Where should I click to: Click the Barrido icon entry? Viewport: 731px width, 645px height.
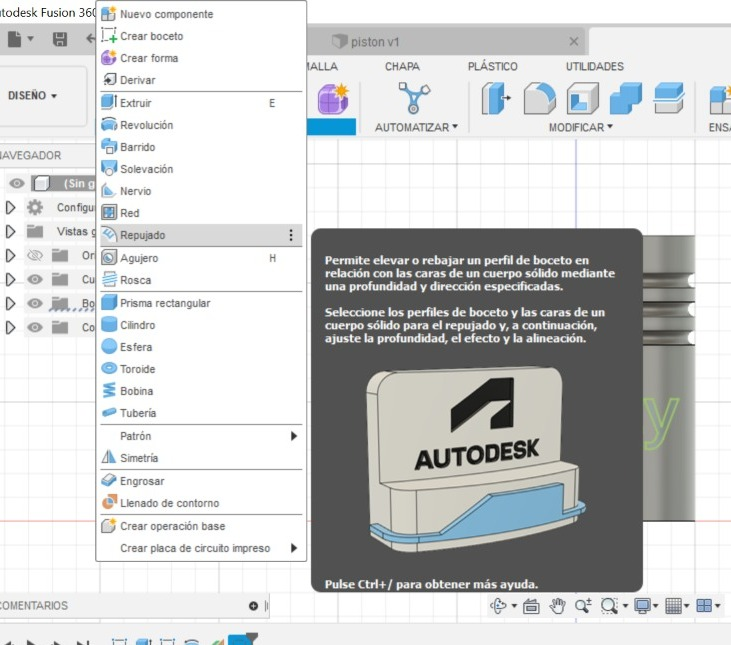click(x=109, y=147)
